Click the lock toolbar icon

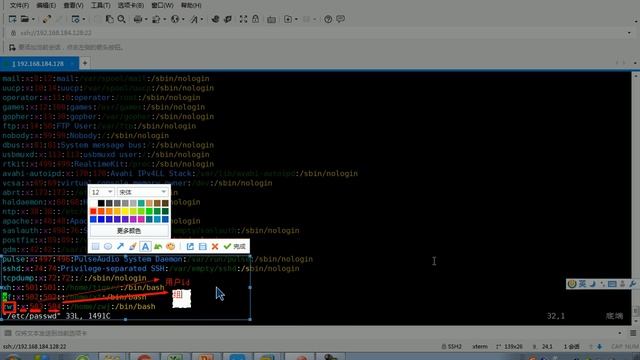point(256,19)
